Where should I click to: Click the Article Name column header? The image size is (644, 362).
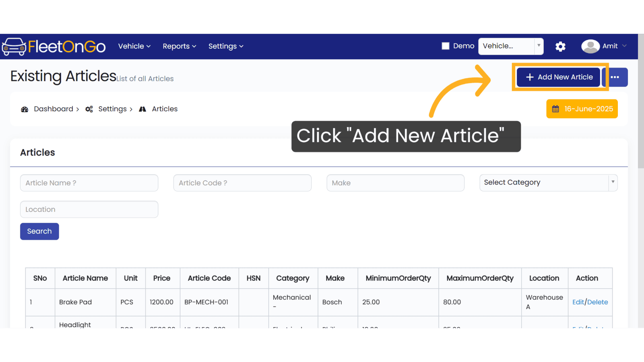(x=85, y=278)
